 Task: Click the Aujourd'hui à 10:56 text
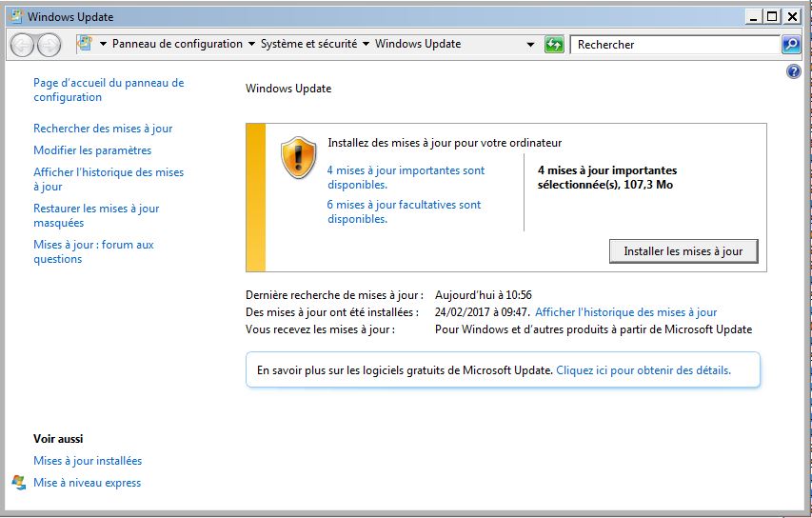pos(484,295)
